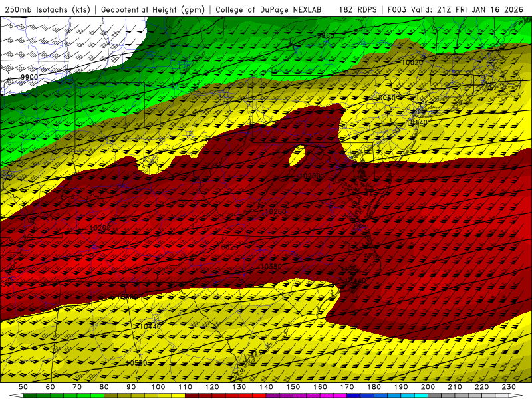Click the 120 tick label on color scale
This screenshot has width=532, height=399.
click(212, 387)
